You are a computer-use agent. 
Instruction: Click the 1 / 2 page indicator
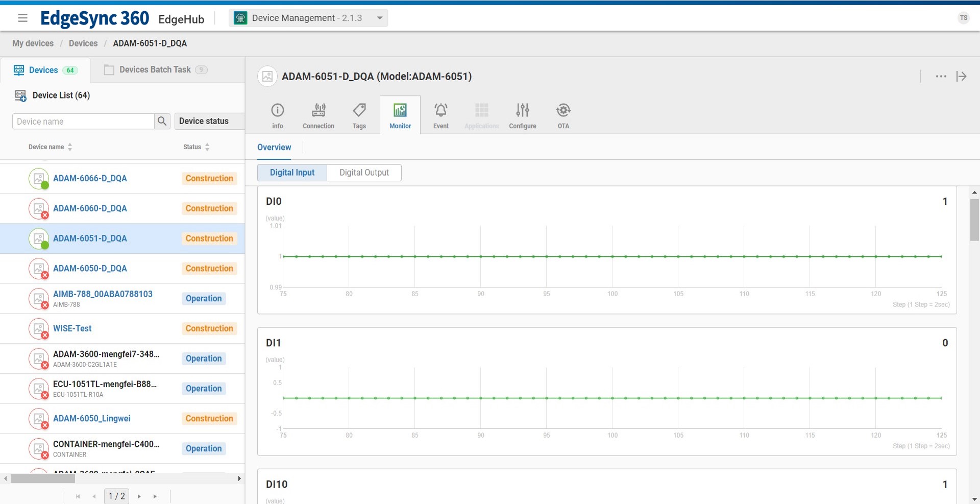[x=117, y=496]
